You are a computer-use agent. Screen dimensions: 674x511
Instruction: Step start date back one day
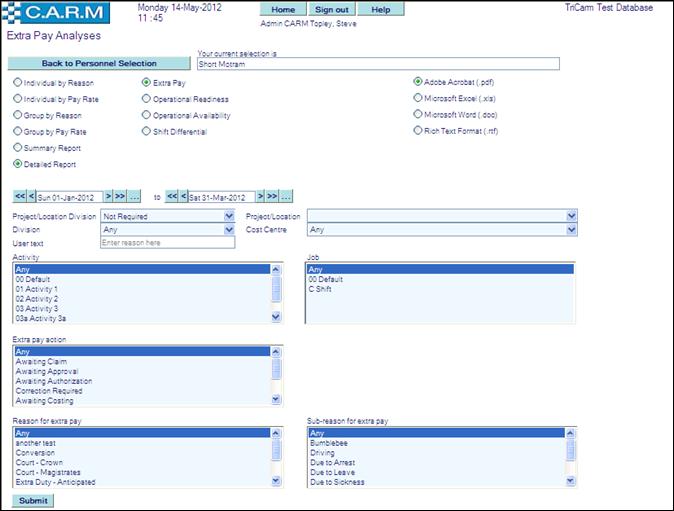[x=31, y=196]
